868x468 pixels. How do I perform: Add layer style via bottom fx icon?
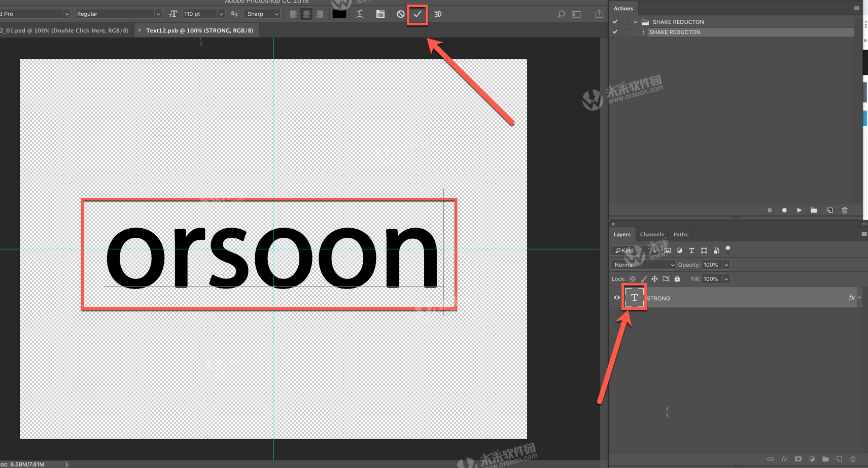click(784, 459)
